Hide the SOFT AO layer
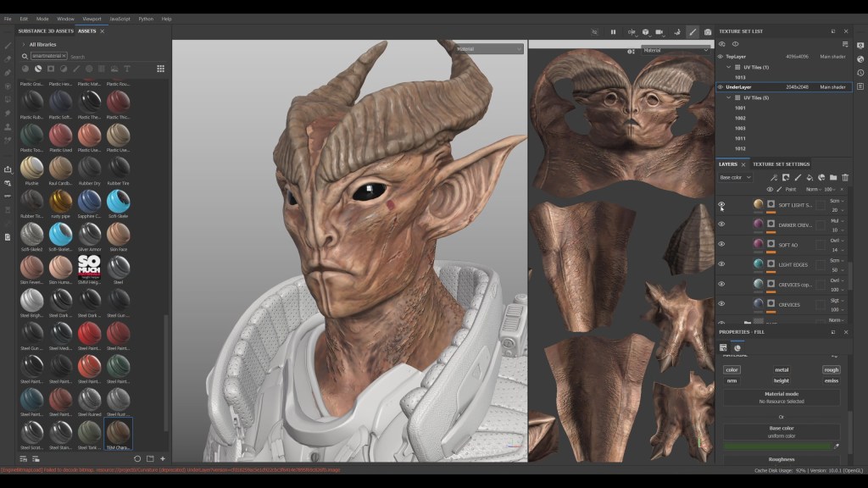The image size is (868, 488). (721, 244)
